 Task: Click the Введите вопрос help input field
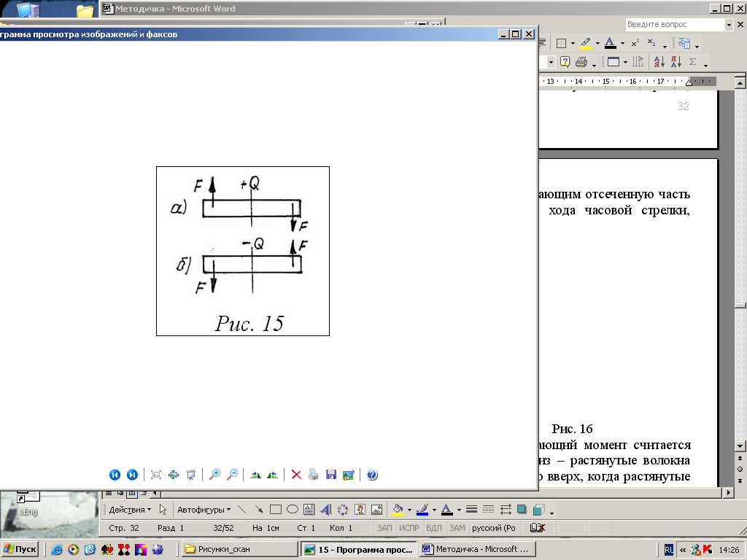pyautogui.click(x=675, y=24)
